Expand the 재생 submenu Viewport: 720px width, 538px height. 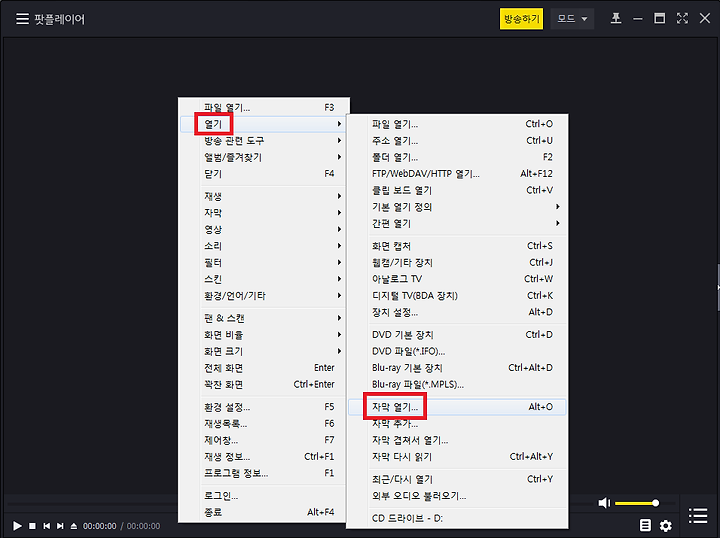pyautogui.click(x=264, y=196)
